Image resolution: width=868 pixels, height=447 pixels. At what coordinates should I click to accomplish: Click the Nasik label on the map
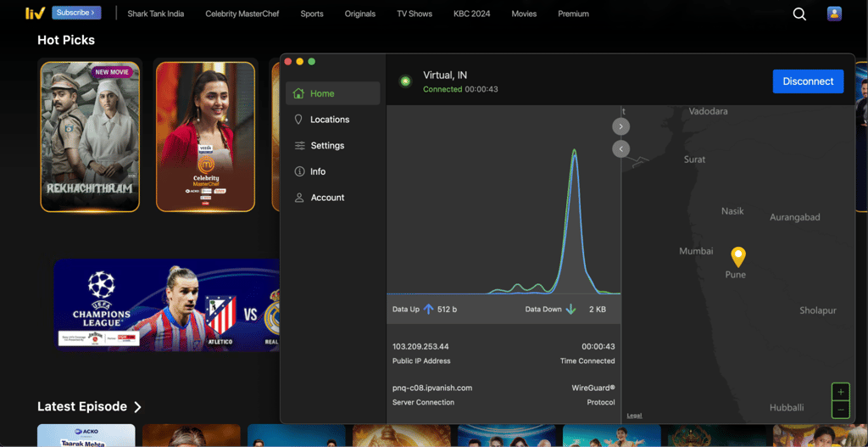pyautogui.click(x=732, y=211)
